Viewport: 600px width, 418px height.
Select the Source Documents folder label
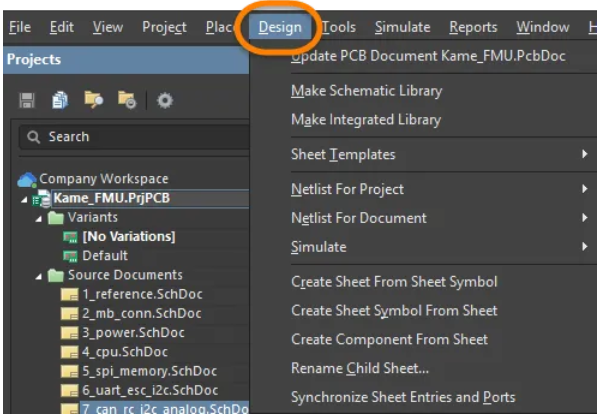click(125, 275)
